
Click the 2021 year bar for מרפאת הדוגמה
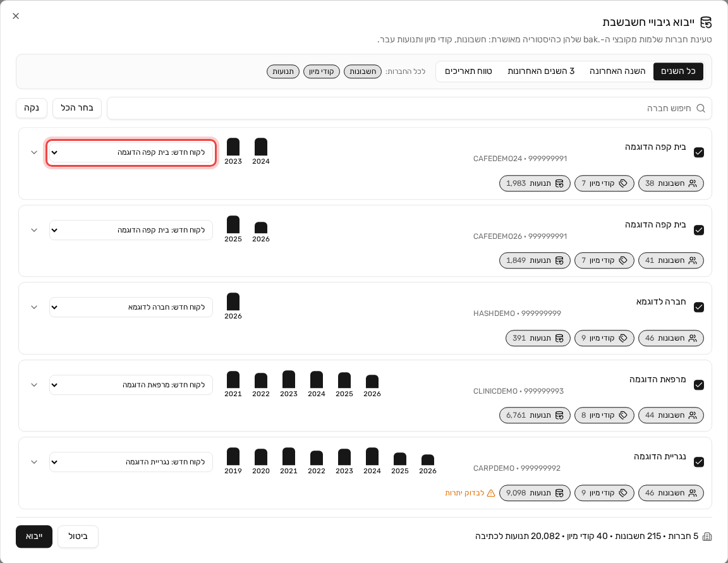coord(233,380)
